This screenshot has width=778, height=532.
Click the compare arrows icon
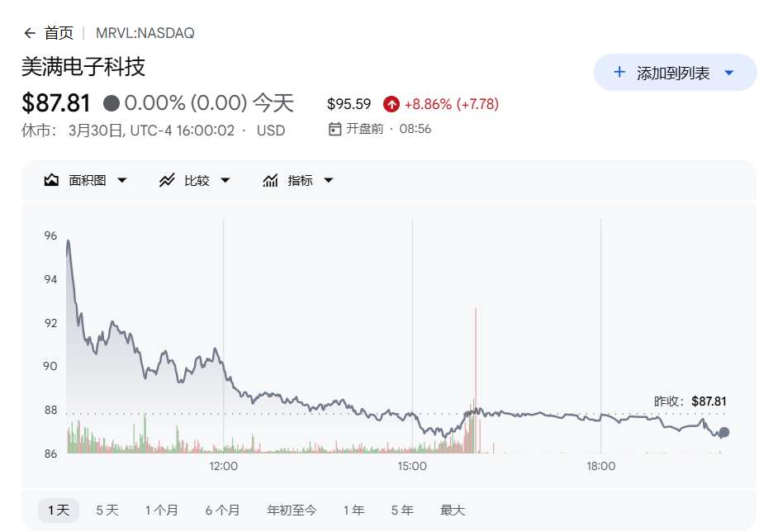pos(167,180)
